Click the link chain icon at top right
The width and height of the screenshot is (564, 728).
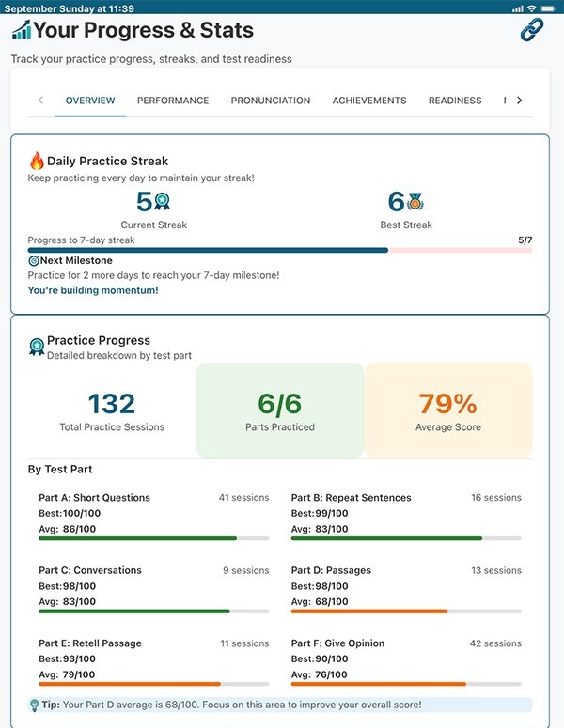pos(531,30)
